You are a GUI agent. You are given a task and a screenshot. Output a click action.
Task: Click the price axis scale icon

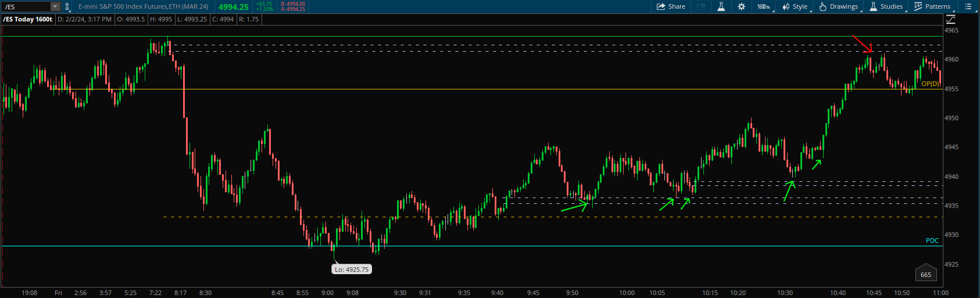pyautogui.click(x=951, y=19)
